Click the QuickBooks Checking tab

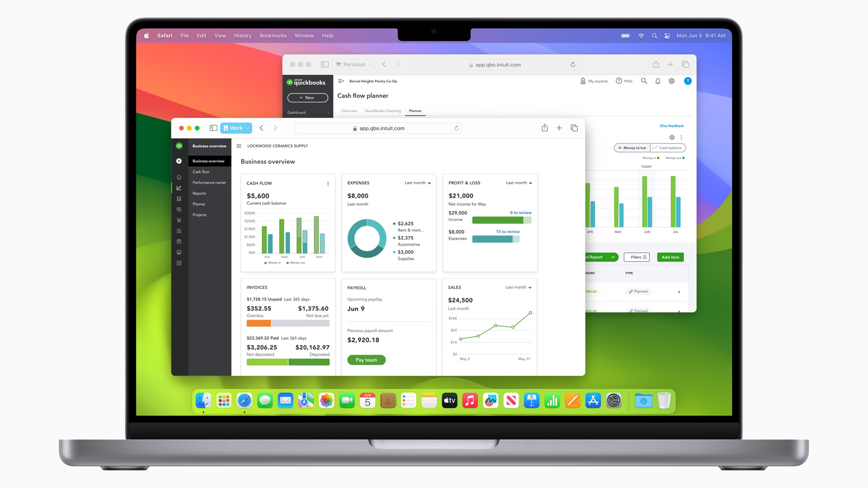pyautogui.click(x=382, y=111)
